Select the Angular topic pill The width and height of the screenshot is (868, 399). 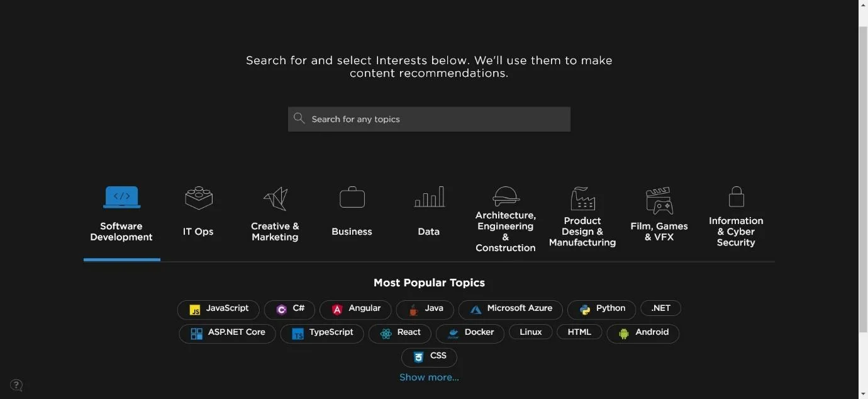coord(355,310)
